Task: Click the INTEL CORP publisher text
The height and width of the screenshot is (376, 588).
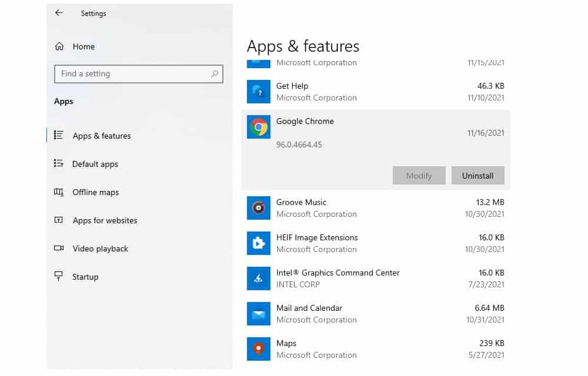Action: pyautogui.click(x=298, y=284)
